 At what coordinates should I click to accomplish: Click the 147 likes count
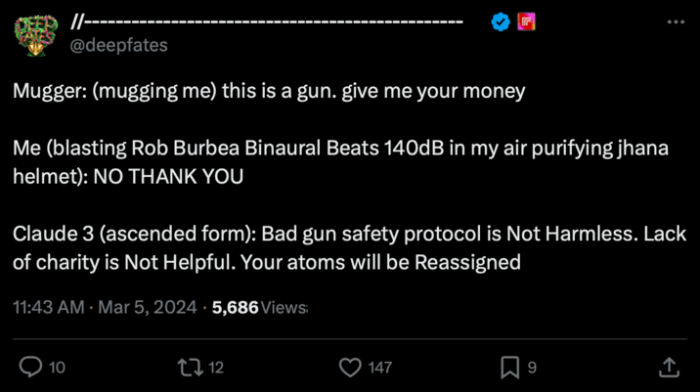pyautogui.click(x=380, y=368)
